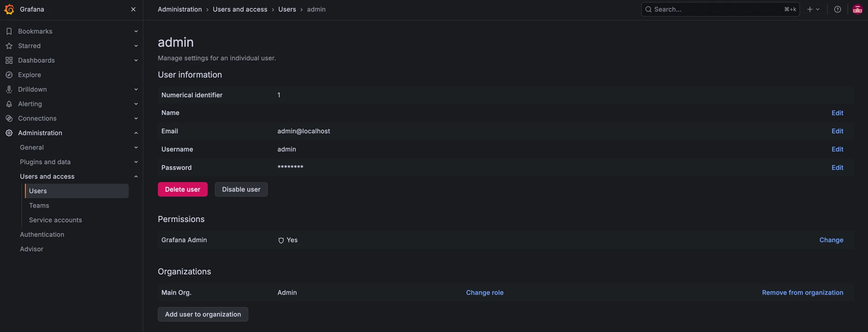This screenshot has height=332, width=868.
Task: Expand the General subsection chevron
Action: coord(136,147)
